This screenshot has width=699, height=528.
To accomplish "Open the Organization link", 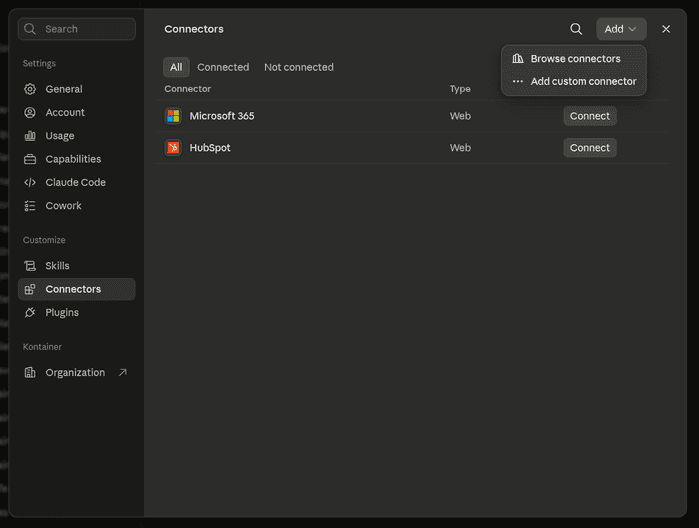I will click(x=77, y=372).
